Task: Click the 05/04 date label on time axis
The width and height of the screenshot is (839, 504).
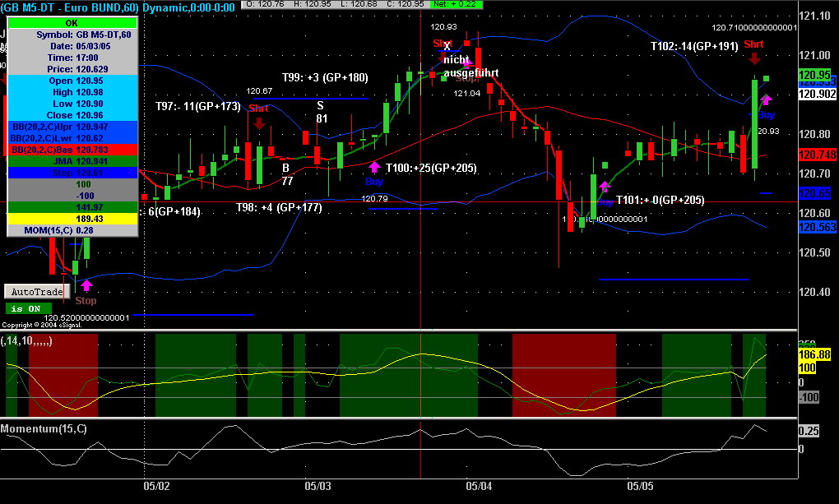Action: pyautogui.click(x=479, y=487)
